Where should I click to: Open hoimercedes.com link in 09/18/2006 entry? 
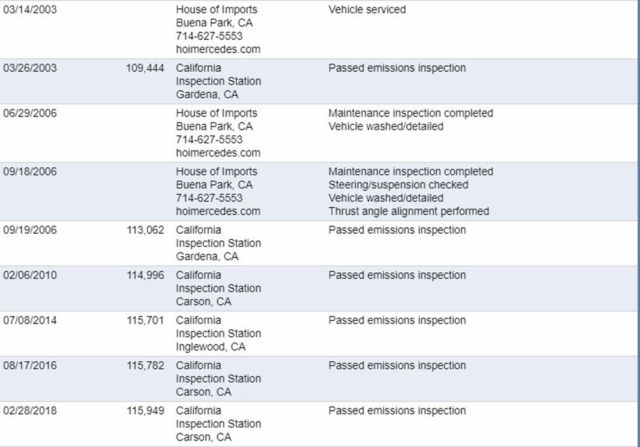click(x=218, y=211)
